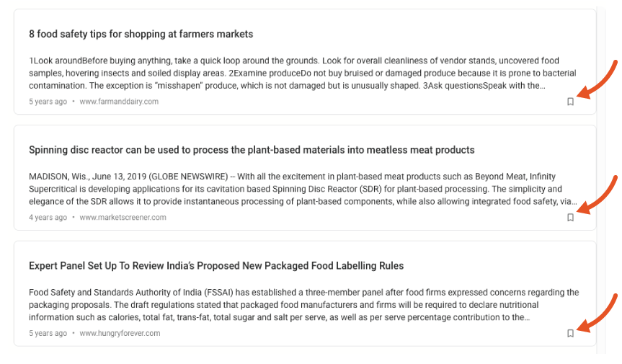
Task: Click the '1Look around' text in the first summary
Action: click(x=55, y=61)
